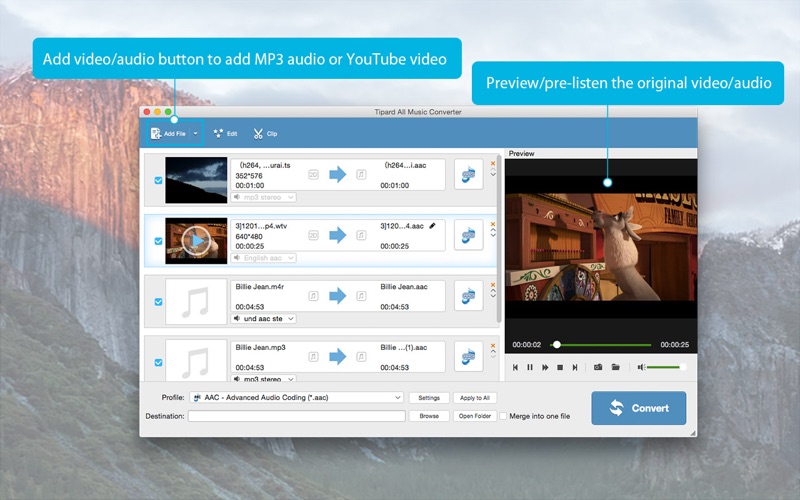Move the .wtv file up in list

[493, 230]
